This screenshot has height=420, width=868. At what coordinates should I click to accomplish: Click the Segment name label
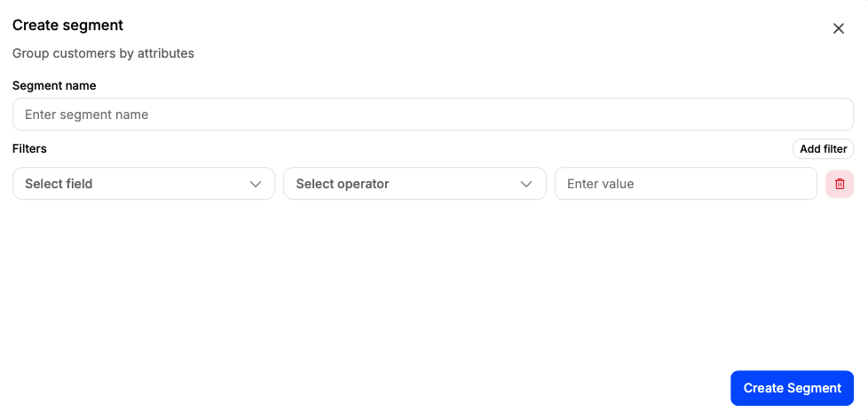click(x=54, y=86)
